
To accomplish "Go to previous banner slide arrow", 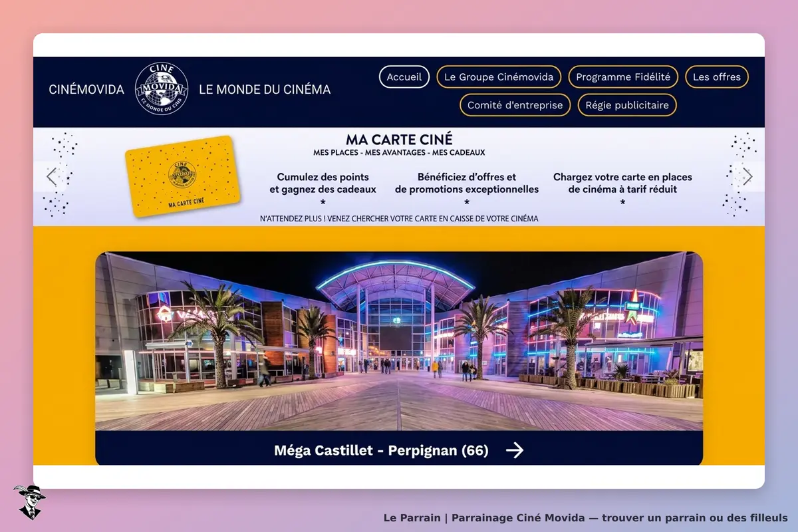I will click(x=52, y=177).
